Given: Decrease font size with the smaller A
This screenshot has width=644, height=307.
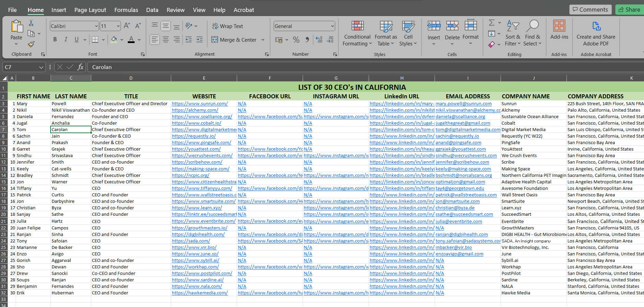Looking at the screenshot, I should (x=138, y=26).
